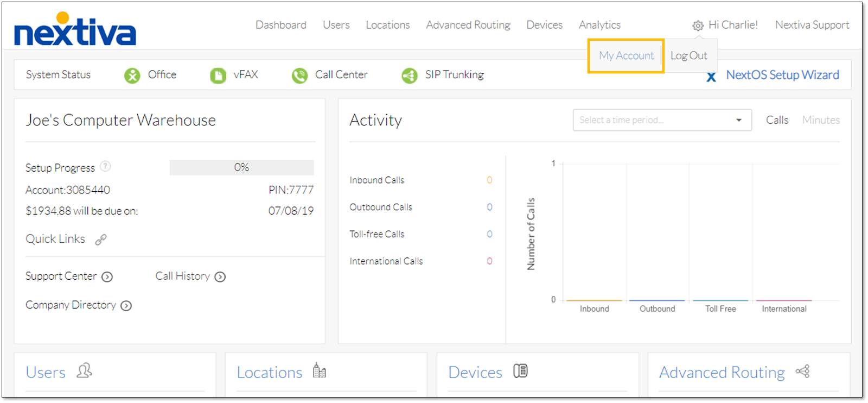868x403 pixels.
Task: Click the PIN:7777 text
Action: point(291,190)
